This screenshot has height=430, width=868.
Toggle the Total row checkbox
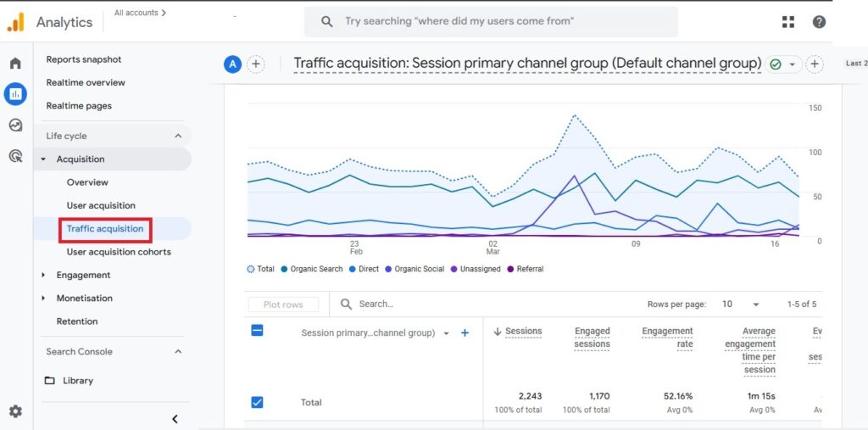(257, 402)
